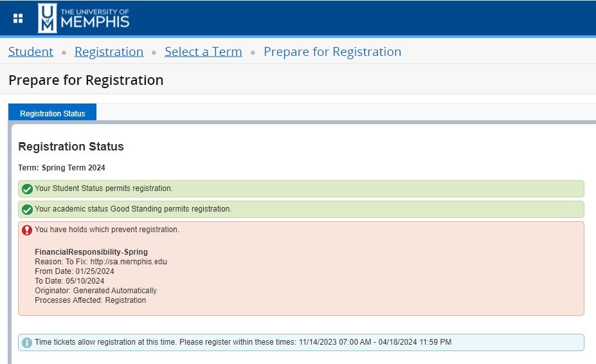Click the Term: Spring Term 2024 label
Viewport: 596px width, 364px height.
pos(62,168)
